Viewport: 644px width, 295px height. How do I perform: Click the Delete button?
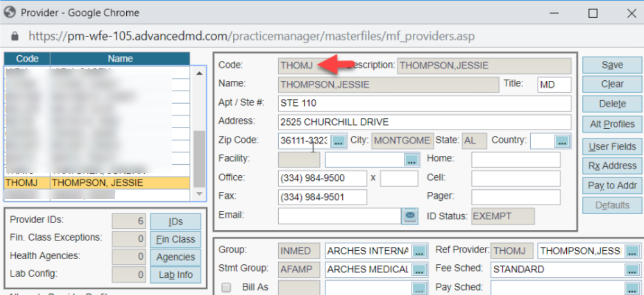coord(612,104)
